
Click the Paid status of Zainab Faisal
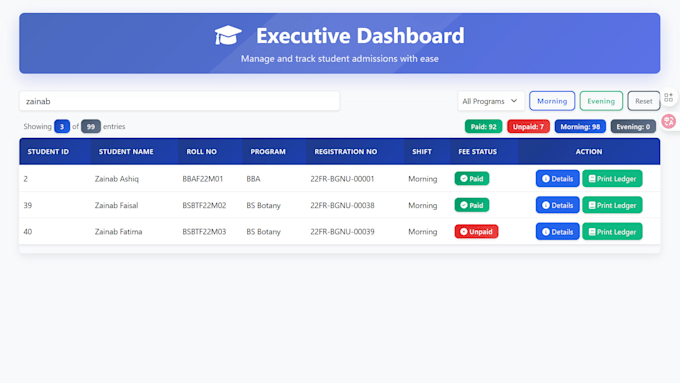tap(471, 205)
